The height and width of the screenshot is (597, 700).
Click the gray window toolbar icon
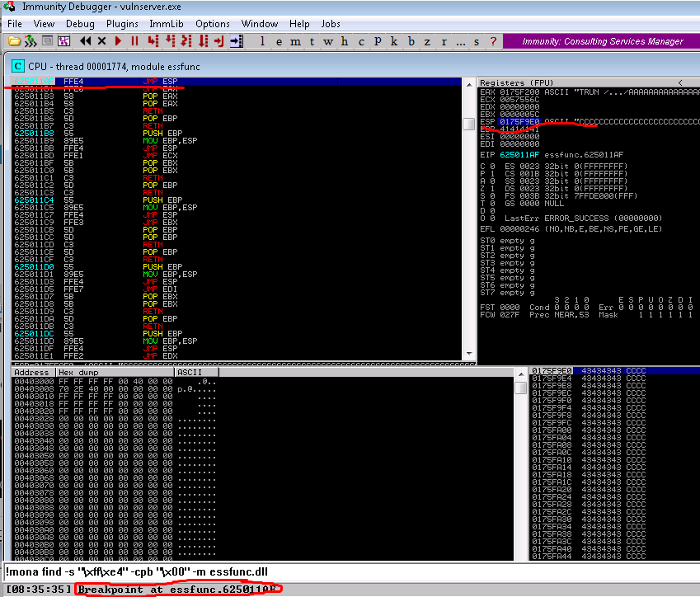(x=47, y=41)
